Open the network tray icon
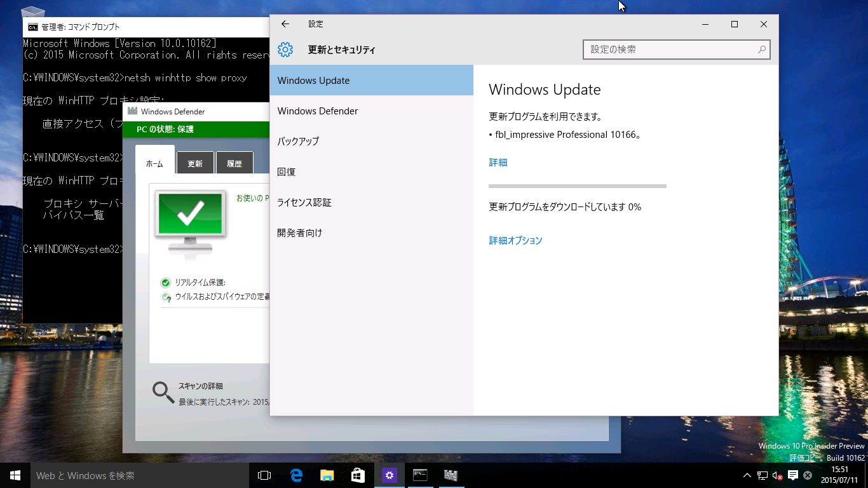This screenshot has width=868, height=488. point(762,475)
